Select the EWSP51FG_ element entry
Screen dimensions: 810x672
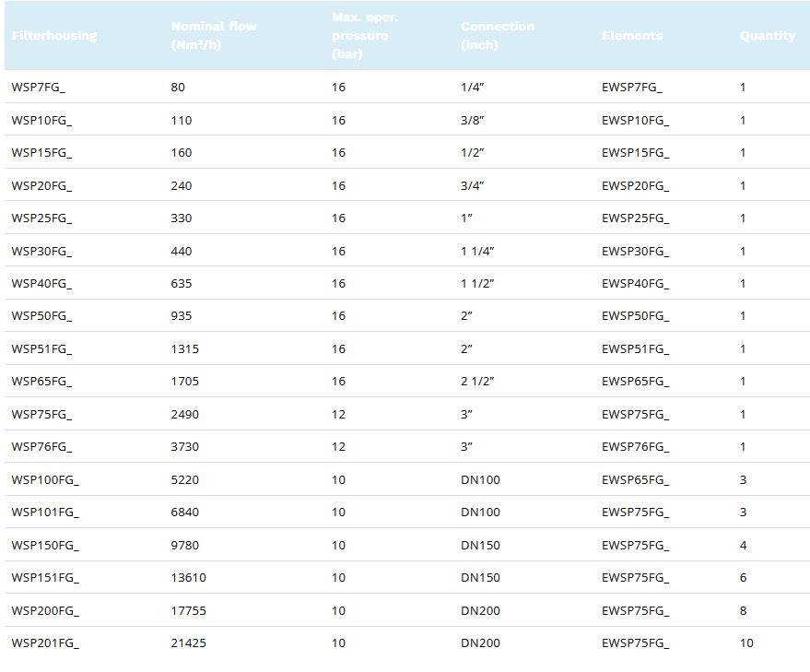tap(635, 349)
